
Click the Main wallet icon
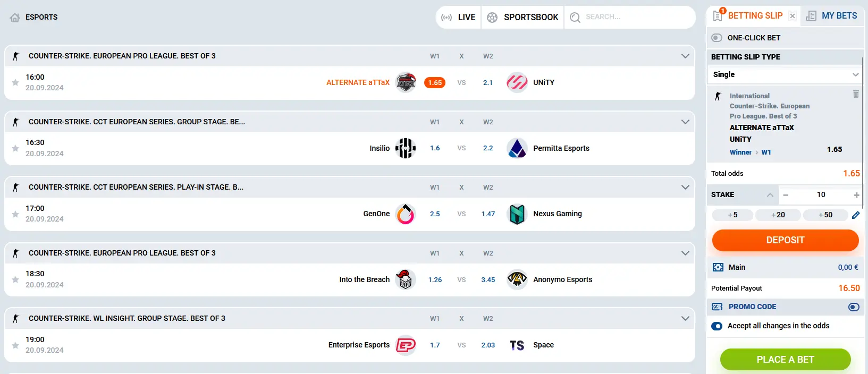pos(719,267)
